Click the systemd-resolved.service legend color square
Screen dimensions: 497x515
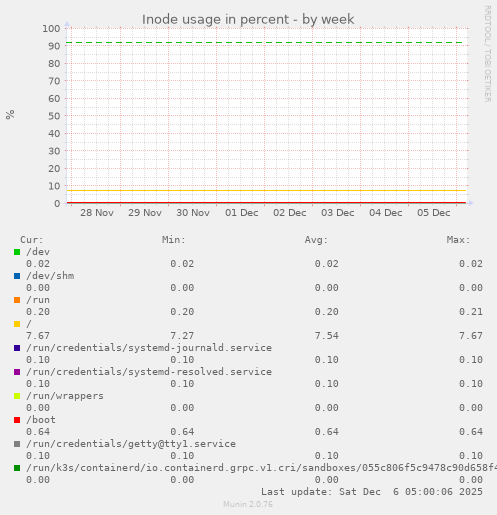click(17, 372)
